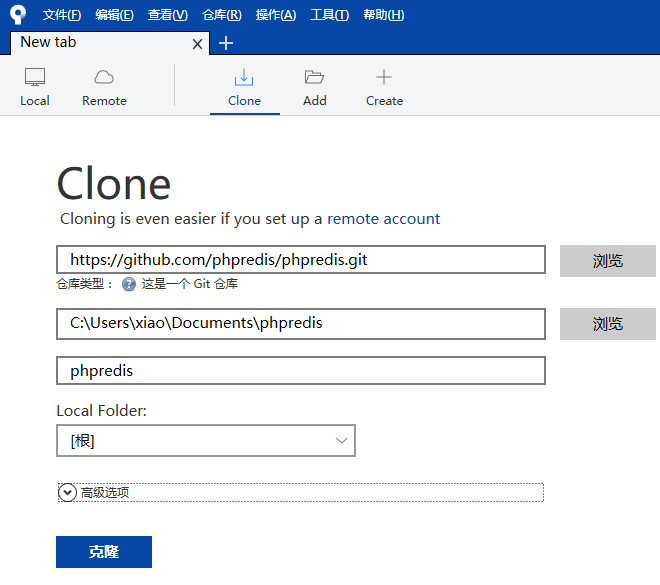Open the 编辑(E) menu
Screen dimensions: 660x585
114,15
